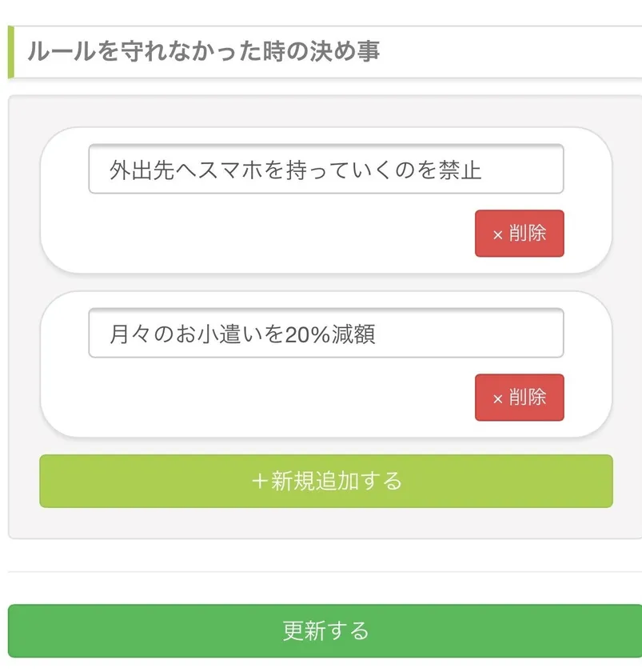Focus the 月々のお小遣いを20%減額 field
The width and height of the screenshot is (642, 672).
[325, 333]
